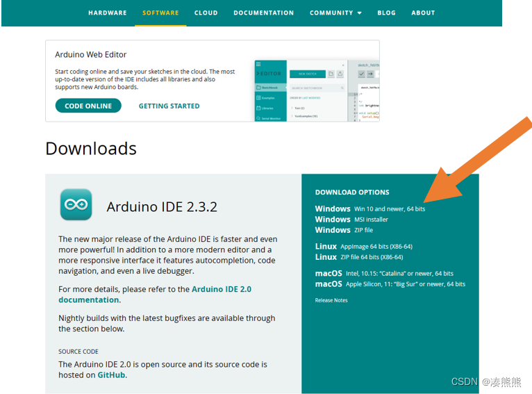Open the GitHub source code link
The width and height of the screenshot is (532, 394).
click(x=111, y=375)
